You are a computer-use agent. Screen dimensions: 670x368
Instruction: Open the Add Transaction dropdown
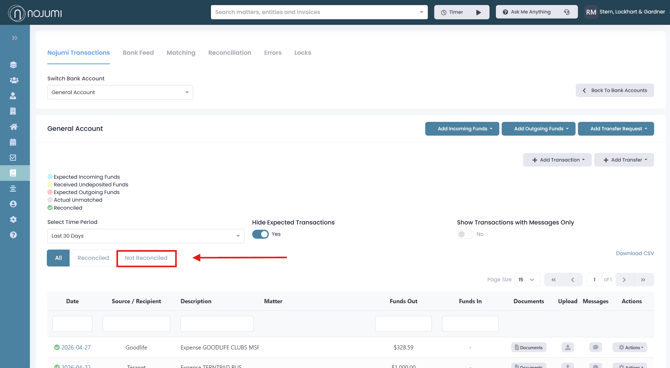pos(557,160)
